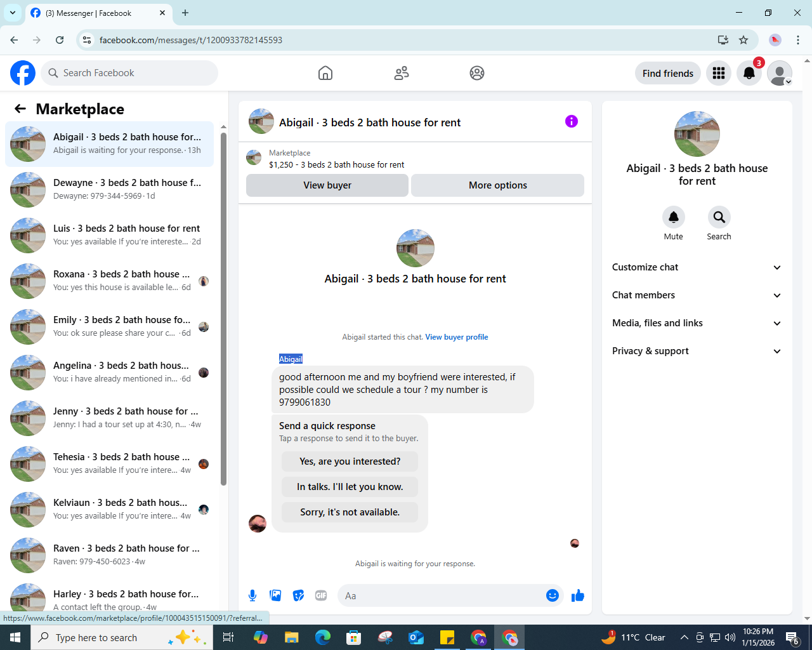
Task: Choose a sticker for the message
Action: pyautogui.click(x=298, y=595)
